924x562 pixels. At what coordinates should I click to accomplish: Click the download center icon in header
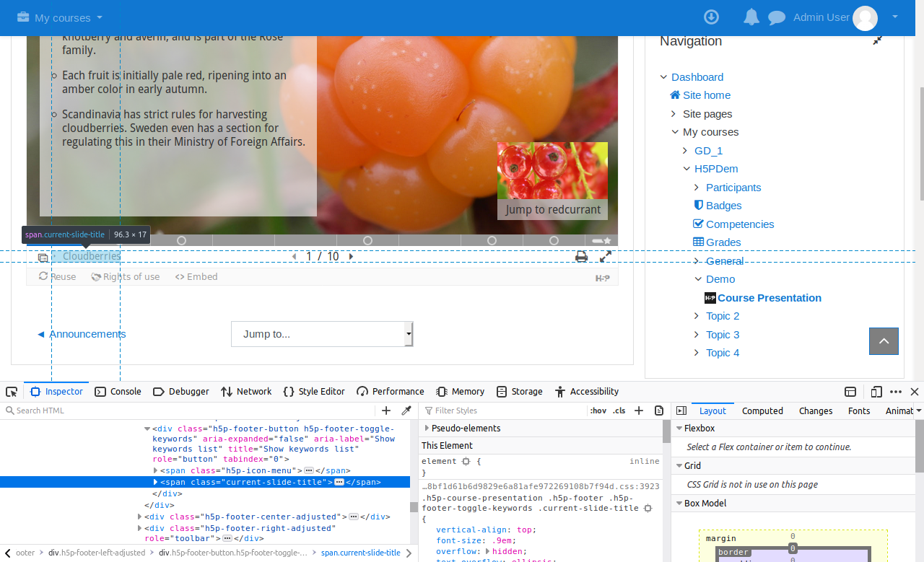711,17
